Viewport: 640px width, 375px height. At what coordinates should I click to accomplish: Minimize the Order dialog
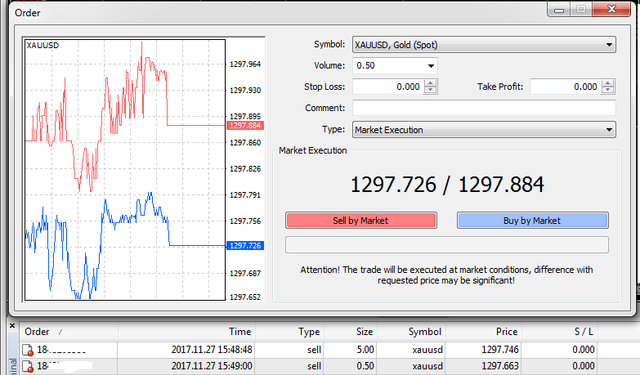[x=559, y=9]
